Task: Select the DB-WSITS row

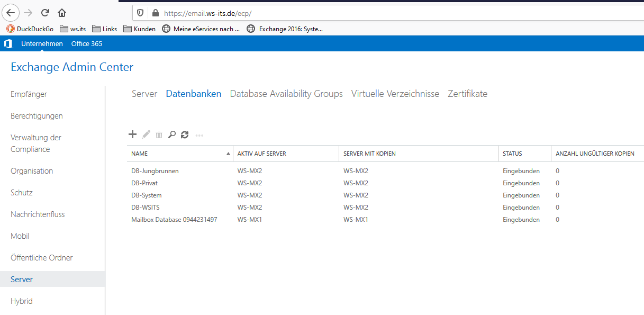Action: 385,208
